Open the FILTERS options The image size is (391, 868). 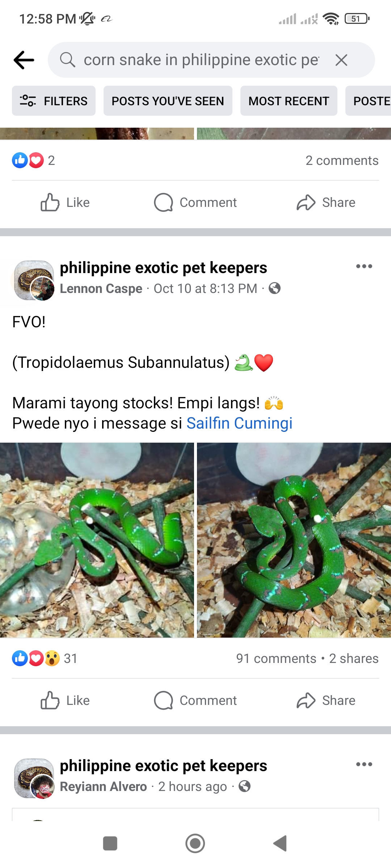pyautogui.click(x=54, y=101)
